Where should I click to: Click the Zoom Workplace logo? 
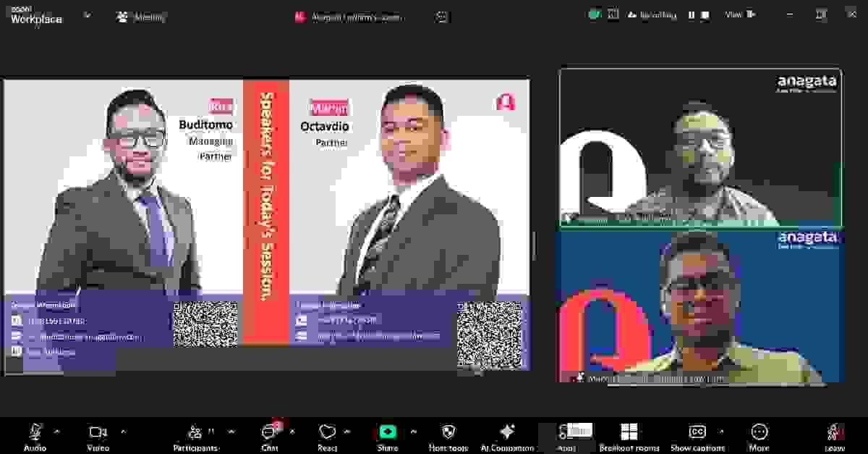pyautogui.click(x=36, y=15)
